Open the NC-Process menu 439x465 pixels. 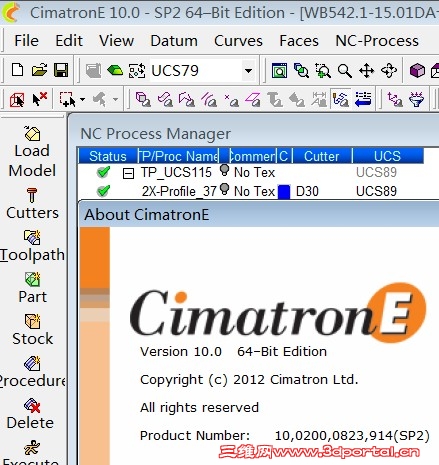[377, 41]
